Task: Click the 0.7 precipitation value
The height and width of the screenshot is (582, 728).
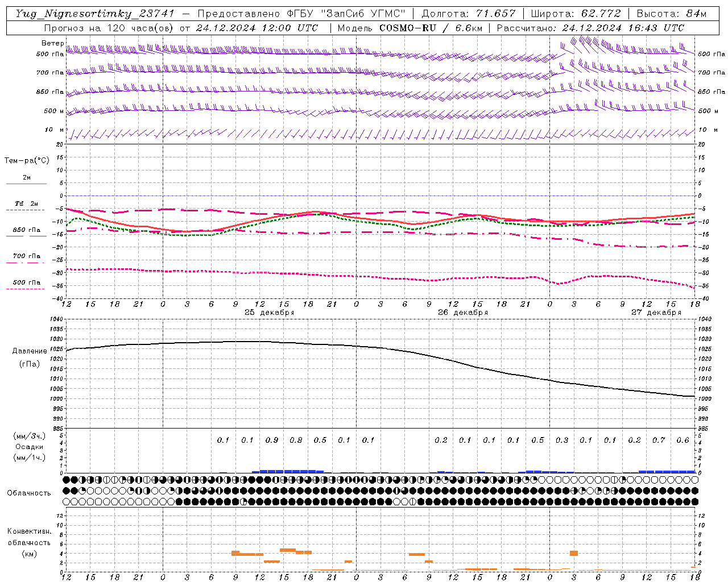Action: pos(659,440)
